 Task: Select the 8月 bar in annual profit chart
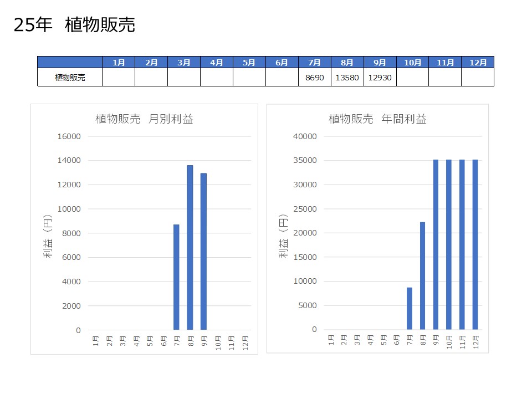pyautogui.click(x=422, y=275)
